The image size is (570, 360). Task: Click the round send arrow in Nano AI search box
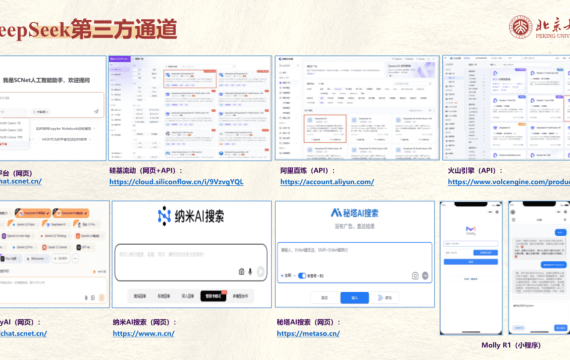(261, 272)
